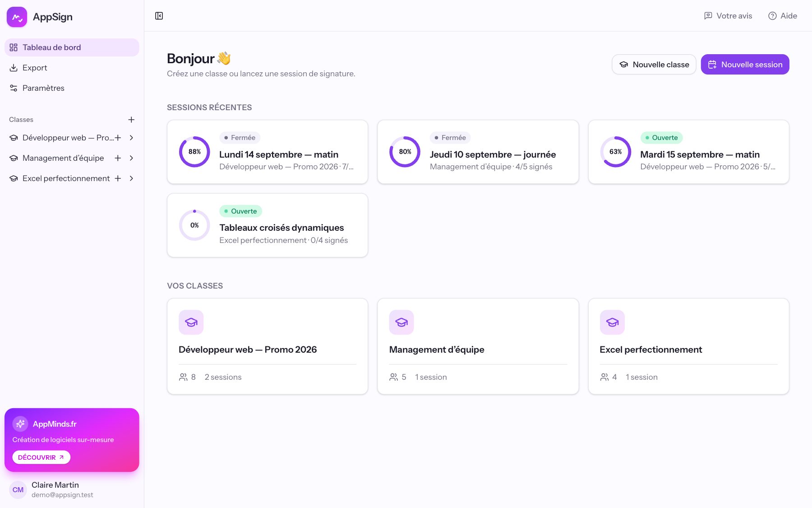
Task: Click the 2 sessions count text
Action: [223, 377]
